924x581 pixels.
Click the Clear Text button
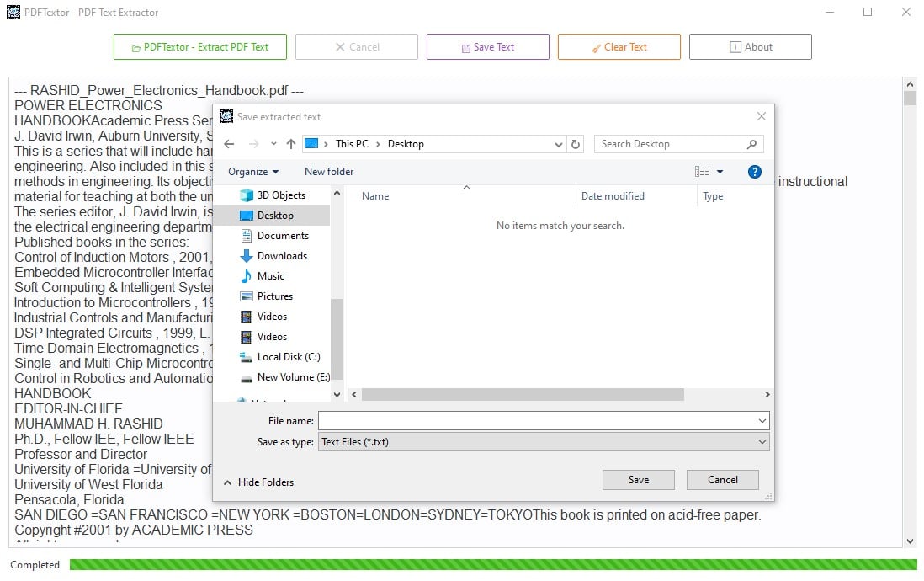[619, 46]
